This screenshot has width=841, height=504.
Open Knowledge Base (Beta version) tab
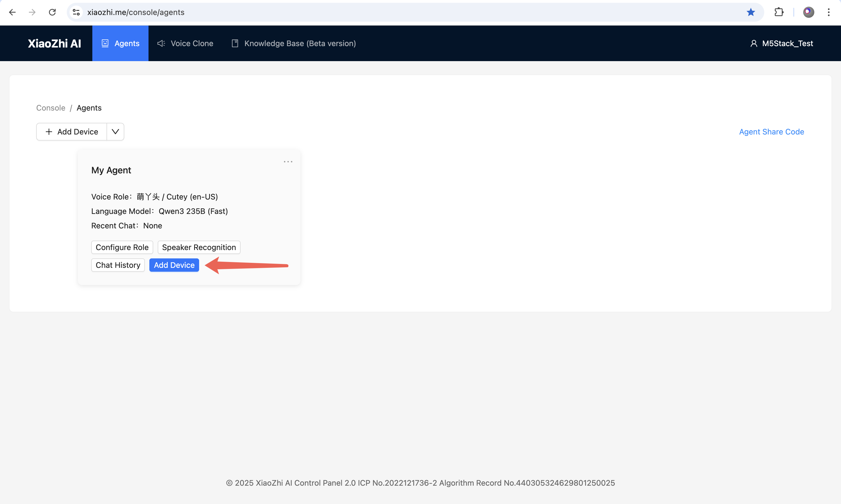pyautogui.click(x=294, y=43)
